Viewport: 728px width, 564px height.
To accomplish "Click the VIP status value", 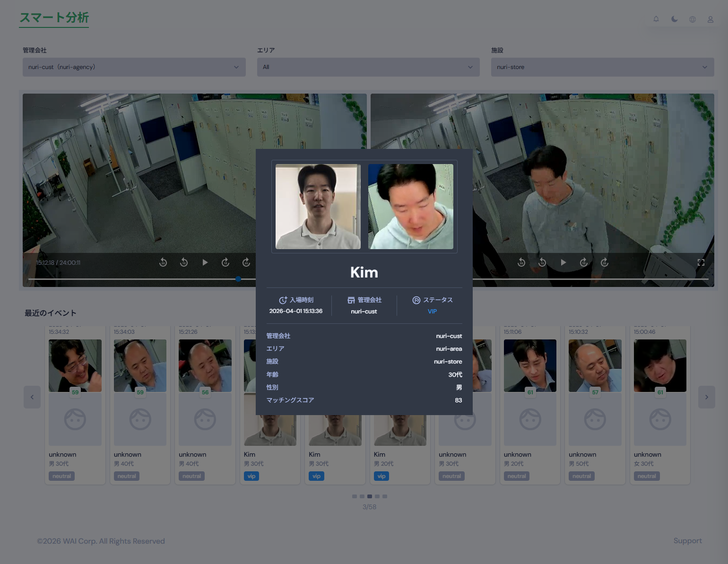I will tap(432, 312).
